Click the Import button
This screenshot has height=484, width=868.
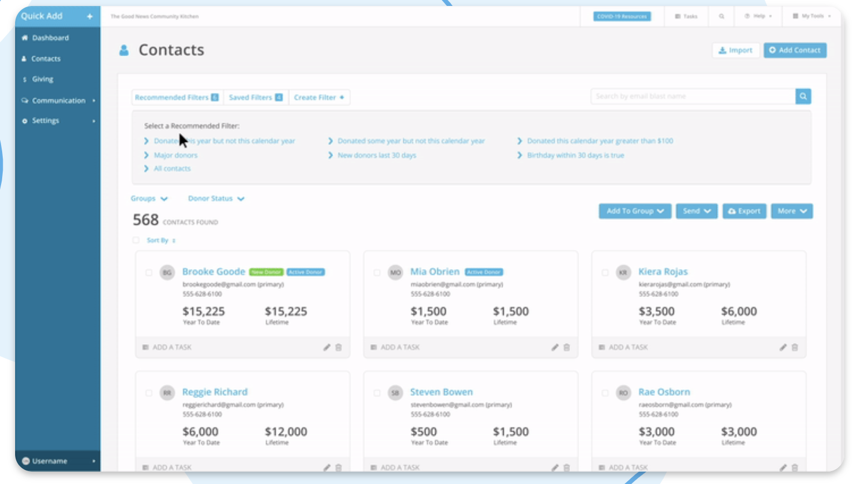coord(736,50)
